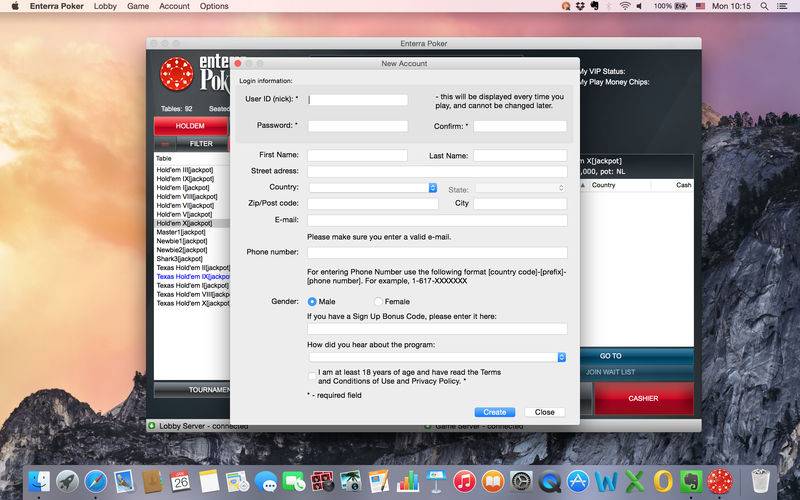Viewport: 800px width, 500px height.
Task: Click the First Name field
Action: [357, 156]
